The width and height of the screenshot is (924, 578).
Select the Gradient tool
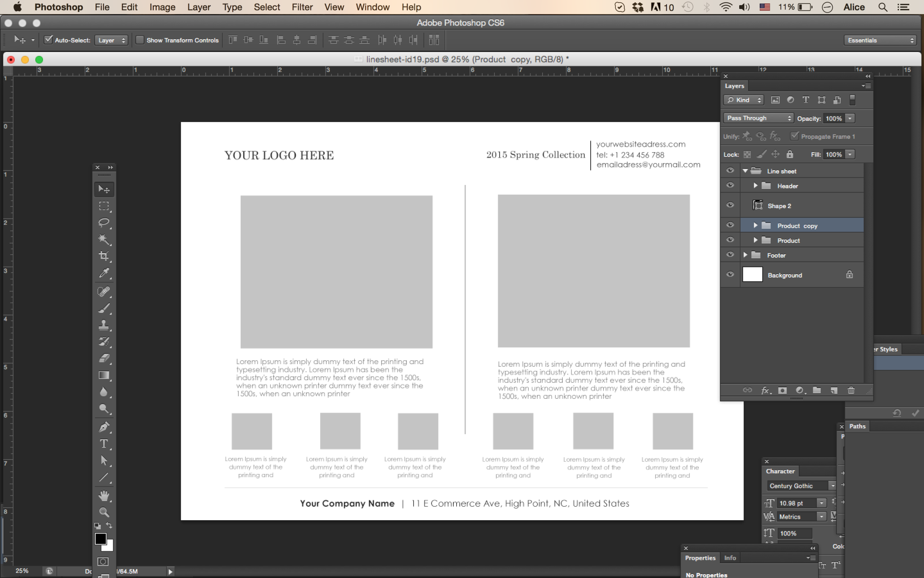point(104,375)
